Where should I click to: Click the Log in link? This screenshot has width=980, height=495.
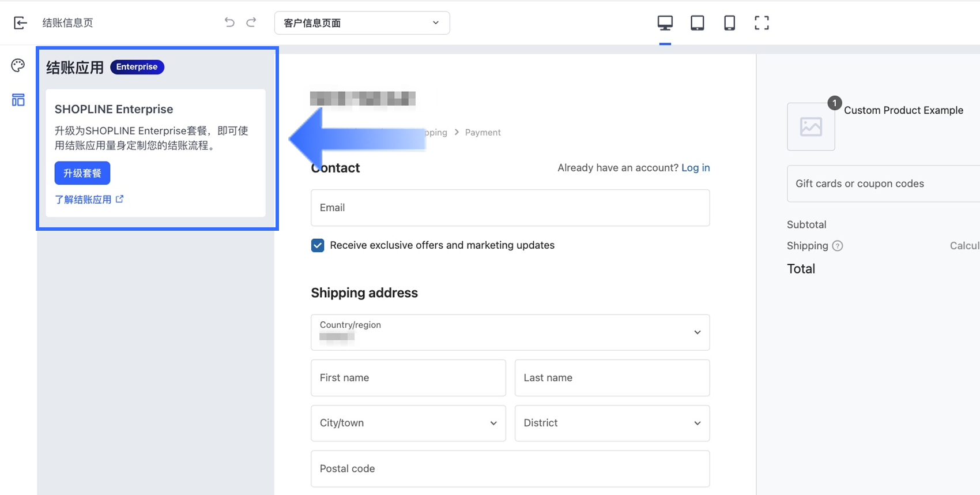tap(695, 168)
